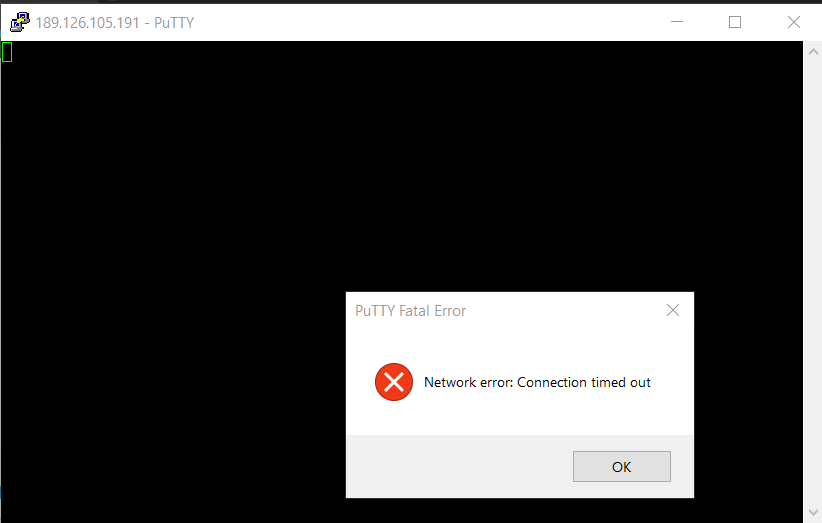Minimize the PuTTY window
The image size is (822, 523).
677,22
